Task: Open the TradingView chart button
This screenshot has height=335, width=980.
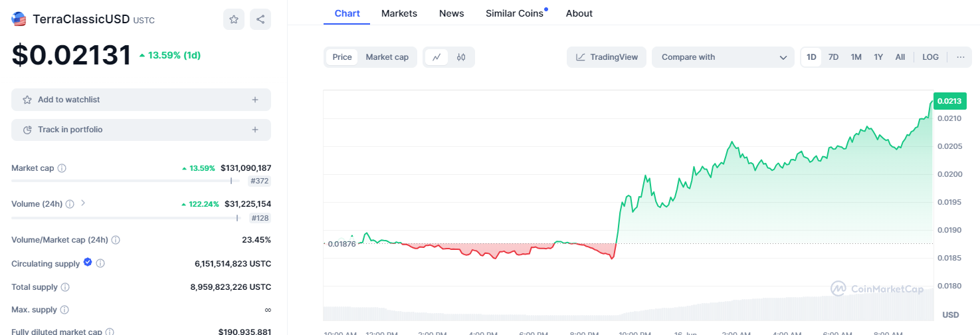Action: point(607,57)
